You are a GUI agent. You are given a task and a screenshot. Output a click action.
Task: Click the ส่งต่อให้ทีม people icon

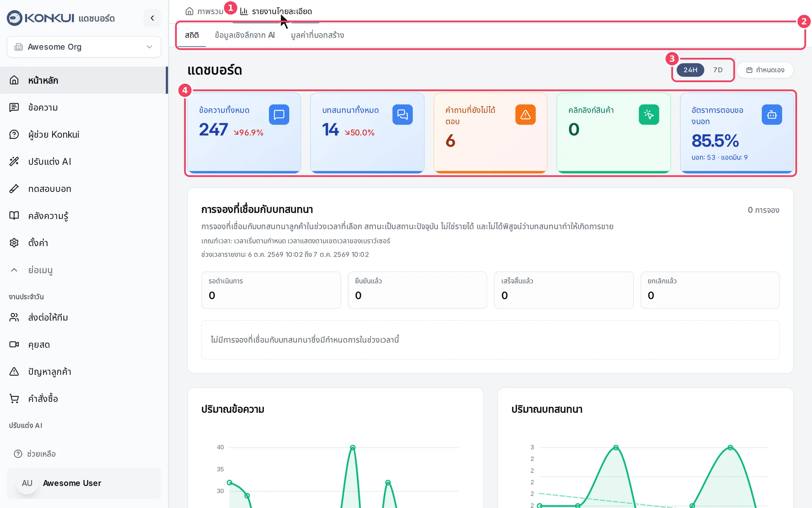pyautogui.click(x=14, y=317)
